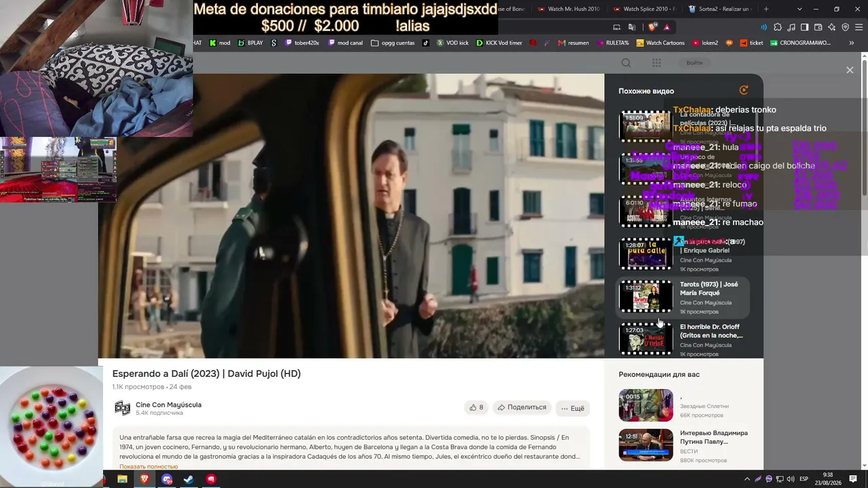
Task: Open the KICK Vod timer bookmark
Action: click(x=499, y=43)
